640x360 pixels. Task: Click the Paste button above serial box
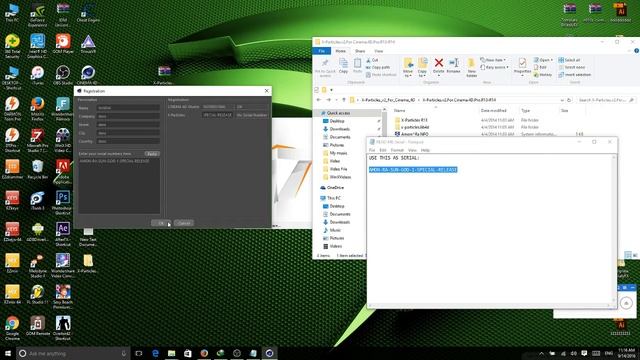point(152,154)
